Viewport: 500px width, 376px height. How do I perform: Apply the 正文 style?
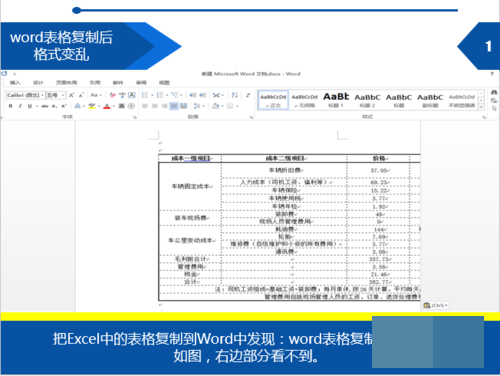[273, 100]
